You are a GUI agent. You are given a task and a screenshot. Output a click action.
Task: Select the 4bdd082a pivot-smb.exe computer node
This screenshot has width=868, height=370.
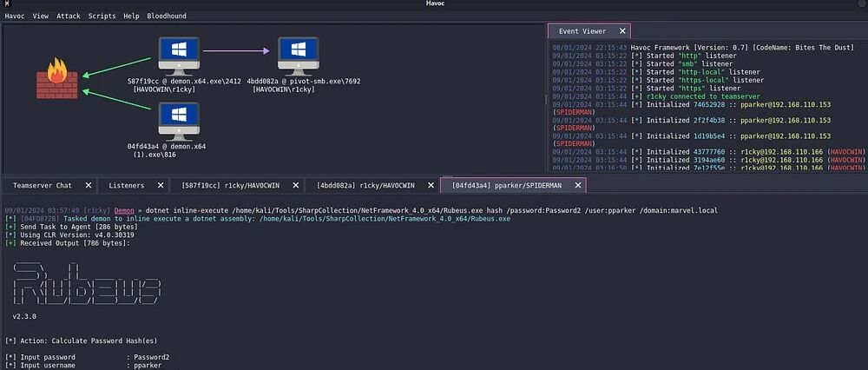[x=298, y=56]
